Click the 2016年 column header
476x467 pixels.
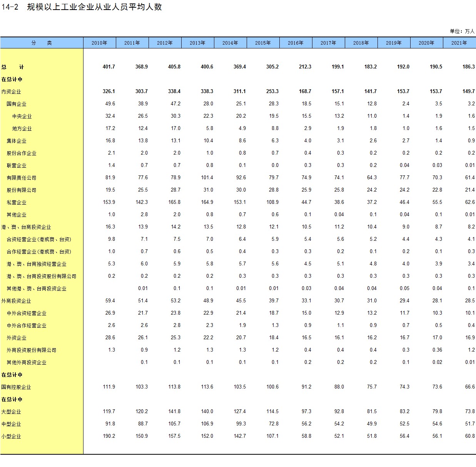click(x=296, y=43)
